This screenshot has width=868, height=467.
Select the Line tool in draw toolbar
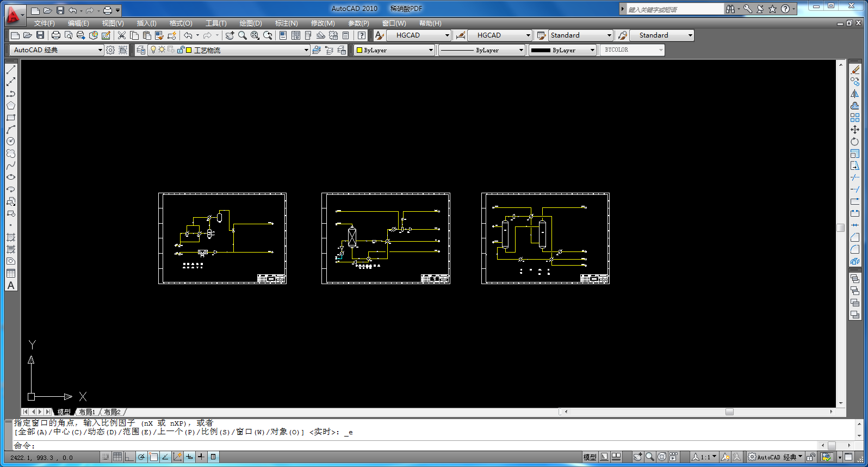point(11,70)
